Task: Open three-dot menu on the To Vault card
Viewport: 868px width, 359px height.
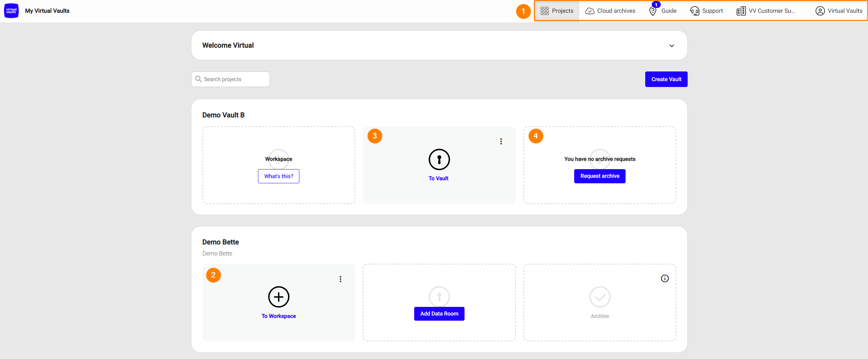Action: coord(501,142)
